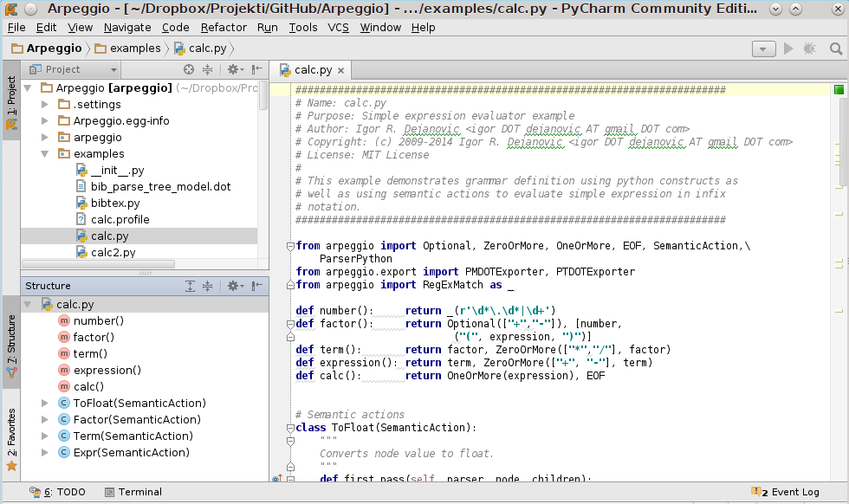Hide the Project panel with pin icon
Screen dimensions: 849x504
point(257,69)
